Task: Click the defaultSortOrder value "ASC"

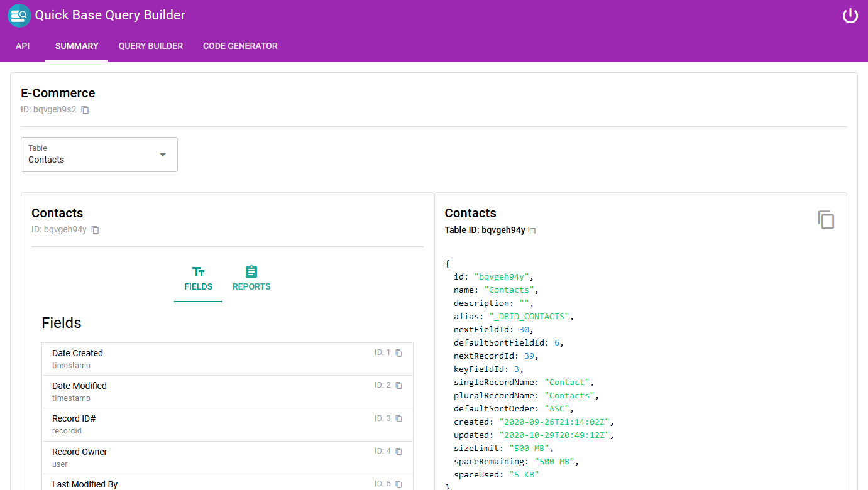Action: tap(557, 409)
